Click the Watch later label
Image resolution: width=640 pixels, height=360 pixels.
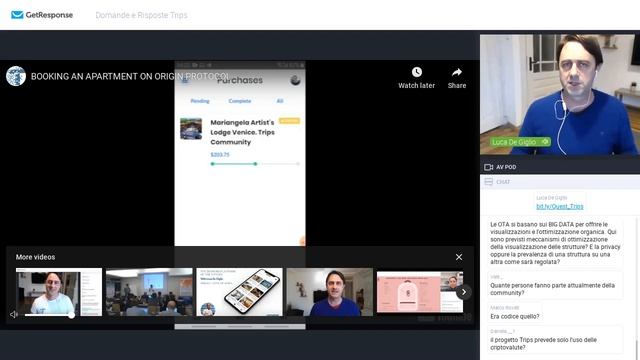pyautogui.click(x=416, y=86)
